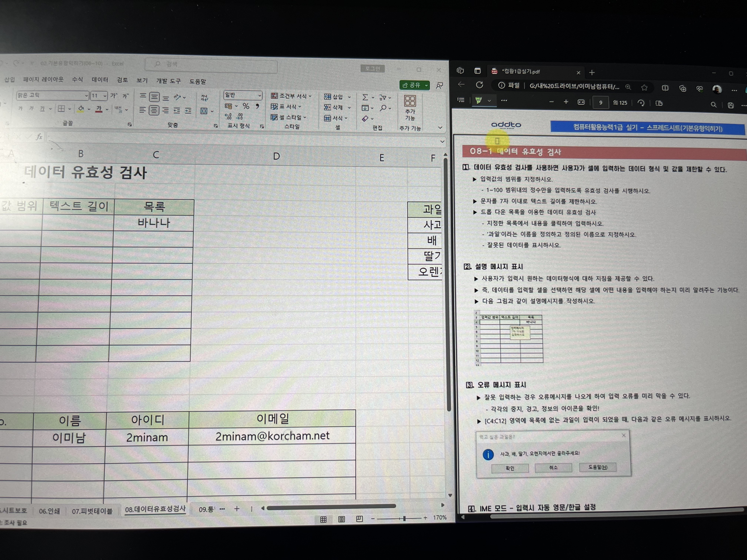
Task: Click the PDF page number field
Action: pos(600,103)
